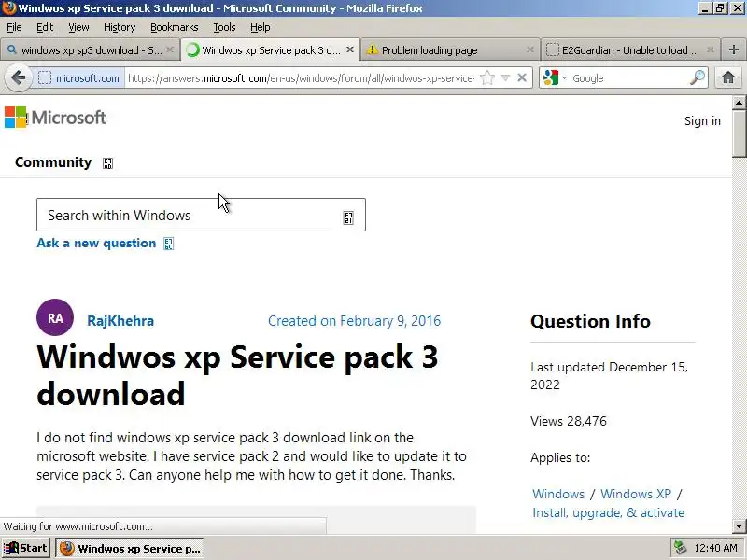Open the Bookmarks menu
Screen dimensions: 747x560
coord(175,27)
